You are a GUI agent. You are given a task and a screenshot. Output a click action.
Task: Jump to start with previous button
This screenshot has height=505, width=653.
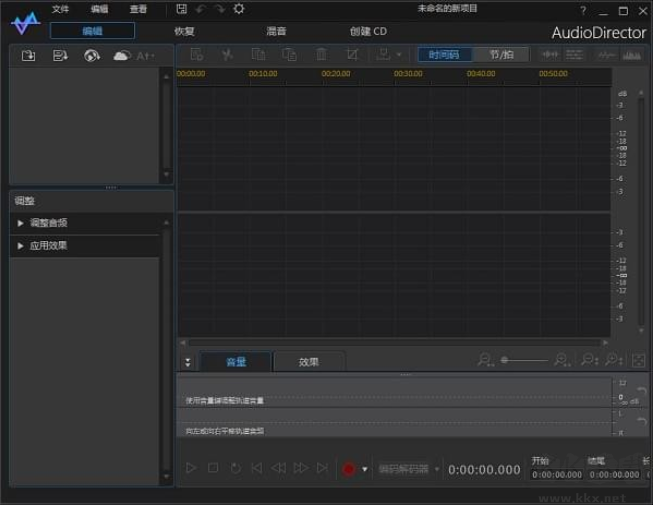click(257, 468)
